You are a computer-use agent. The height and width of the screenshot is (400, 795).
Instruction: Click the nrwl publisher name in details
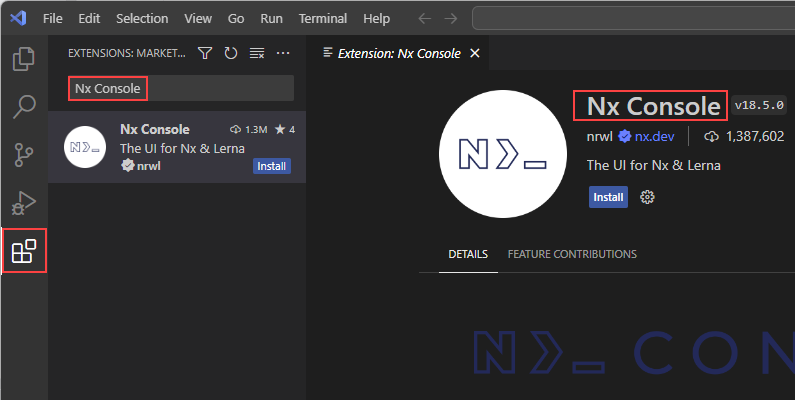point(600,136)
